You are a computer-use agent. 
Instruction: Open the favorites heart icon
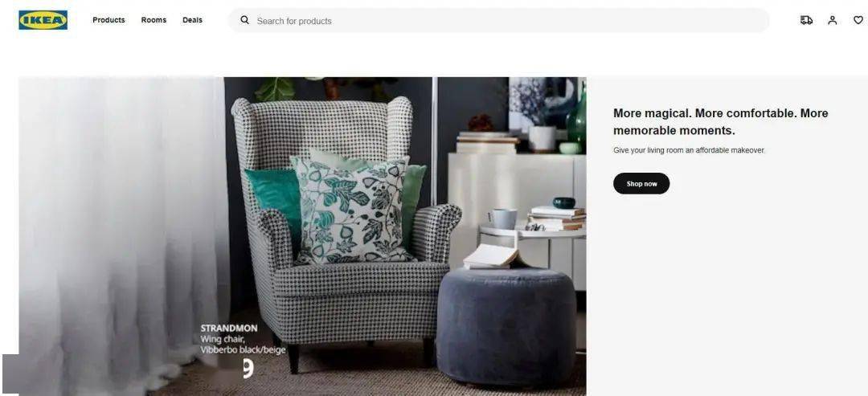point(858,20)
